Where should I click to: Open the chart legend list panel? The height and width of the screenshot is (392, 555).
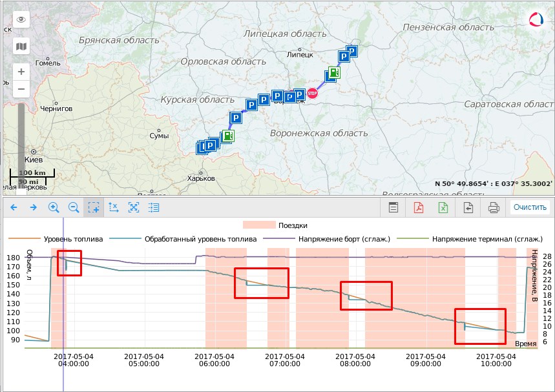154,207
